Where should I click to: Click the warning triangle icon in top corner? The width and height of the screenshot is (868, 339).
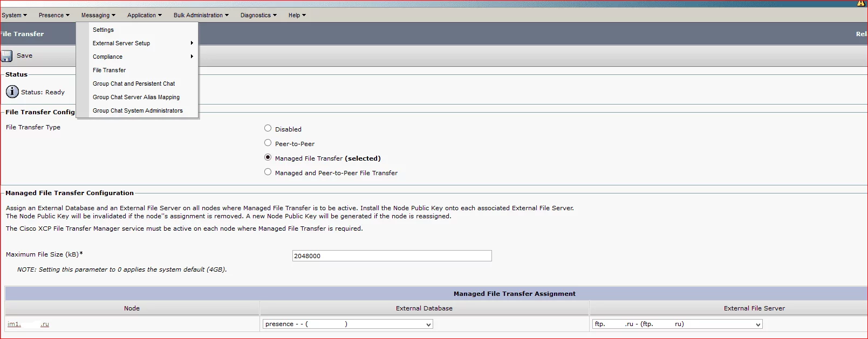point(861,3)
